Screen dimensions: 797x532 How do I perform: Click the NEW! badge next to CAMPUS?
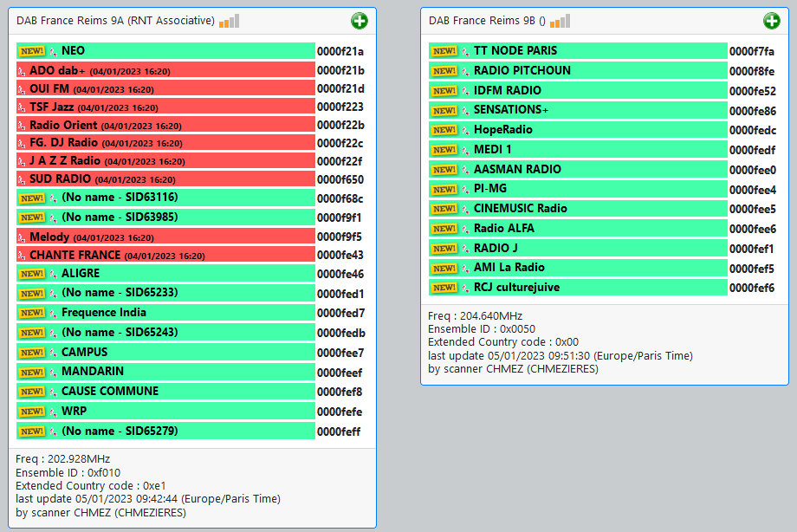(32, 353)
